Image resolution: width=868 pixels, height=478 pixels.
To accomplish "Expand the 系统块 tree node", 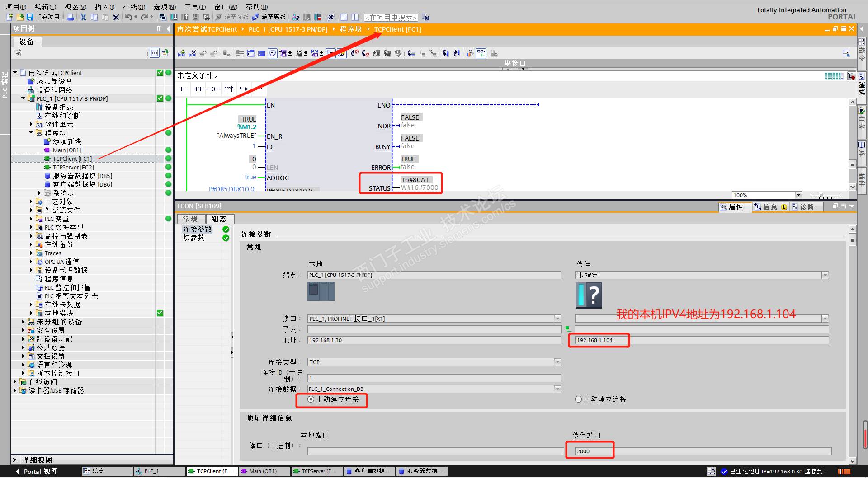I will click(39, 193).
